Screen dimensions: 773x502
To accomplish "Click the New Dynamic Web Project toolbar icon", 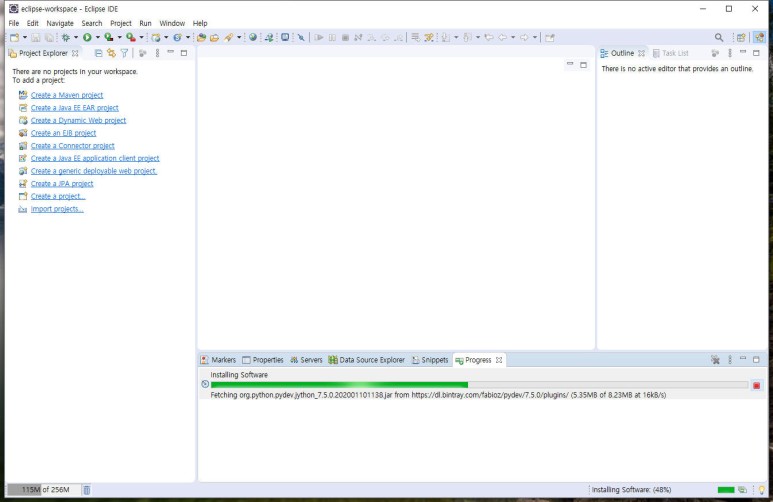I will point(156,37).
